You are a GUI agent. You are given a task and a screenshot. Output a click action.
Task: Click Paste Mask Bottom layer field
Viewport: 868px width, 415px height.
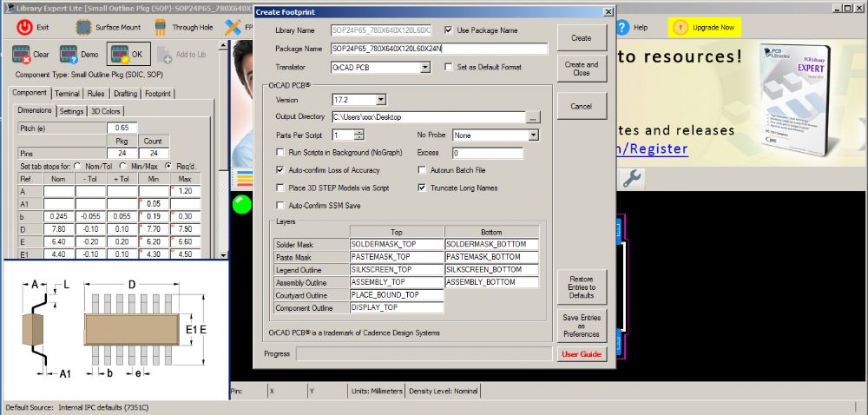coord(491,257)
